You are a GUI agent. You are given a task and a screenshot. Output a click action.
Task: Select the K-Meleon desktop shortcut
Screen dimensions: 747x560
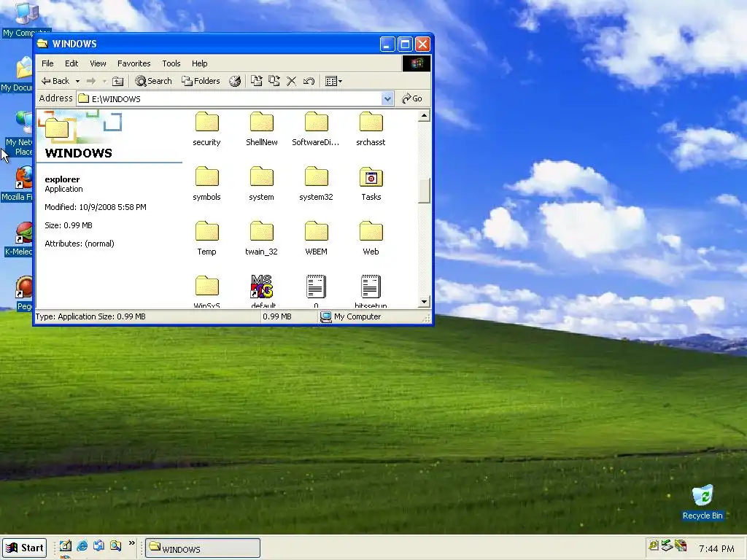(18, 239)
